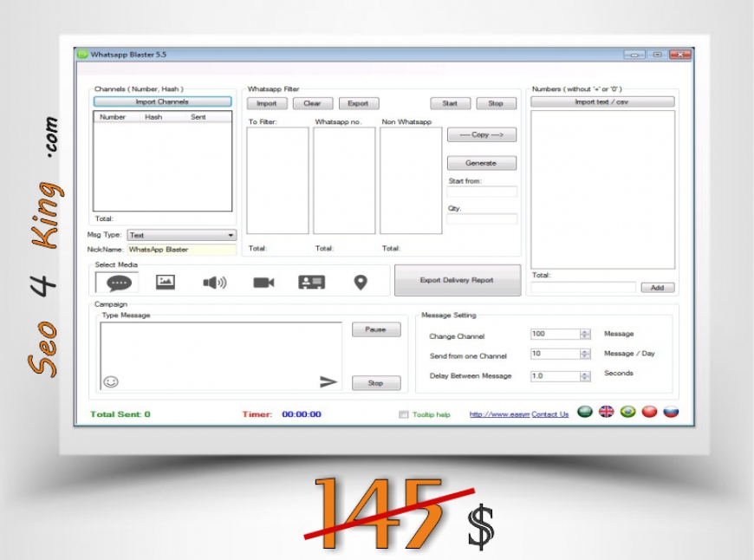754x560 pixels.
Task: Open the emoji smiley picker
Action: point(111,382)
